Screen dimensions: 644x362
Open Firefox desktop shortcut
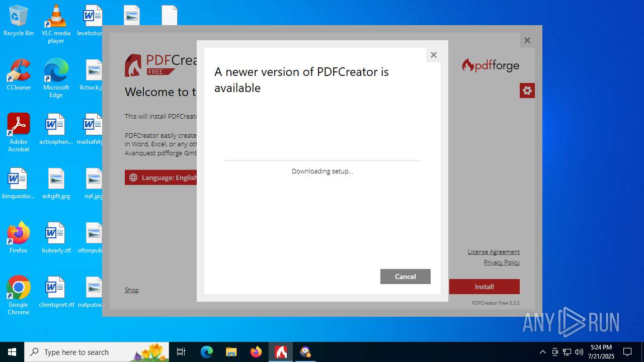(x=19, y=238)
